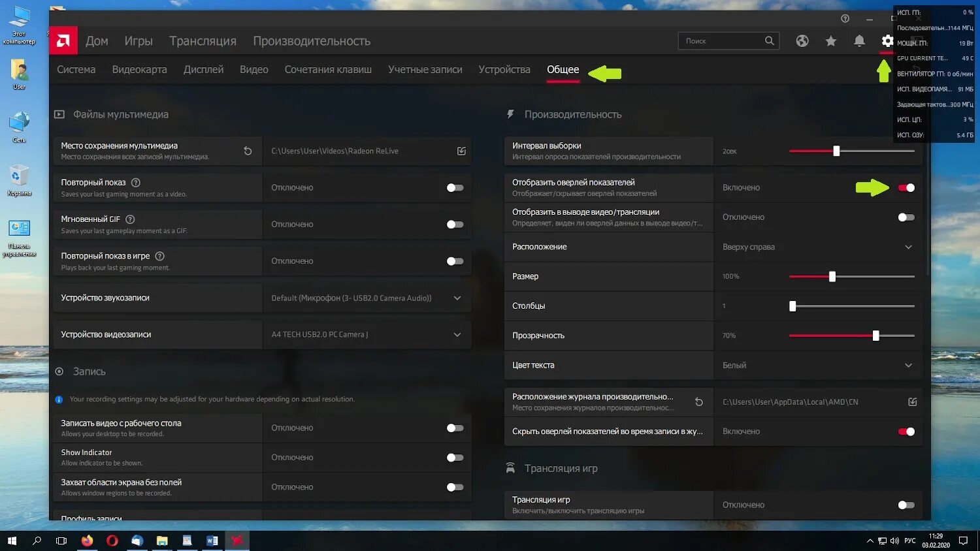Toggle Повторный показ в игре switch
The height and width of the screenshot is (551, 980).
point(455,261)
